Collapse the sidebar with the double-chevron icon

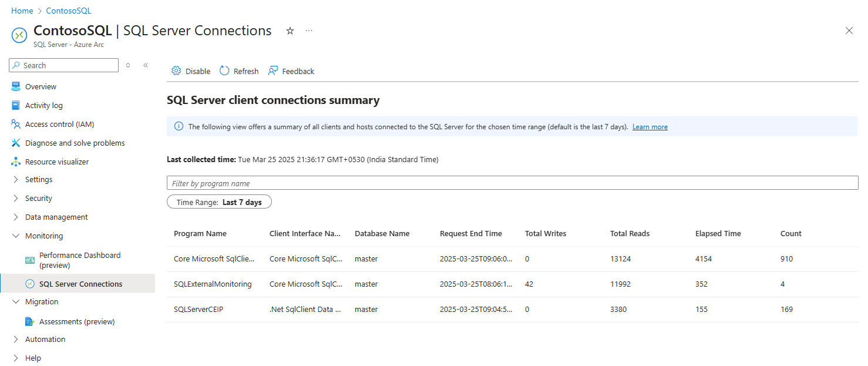(146, 65)
